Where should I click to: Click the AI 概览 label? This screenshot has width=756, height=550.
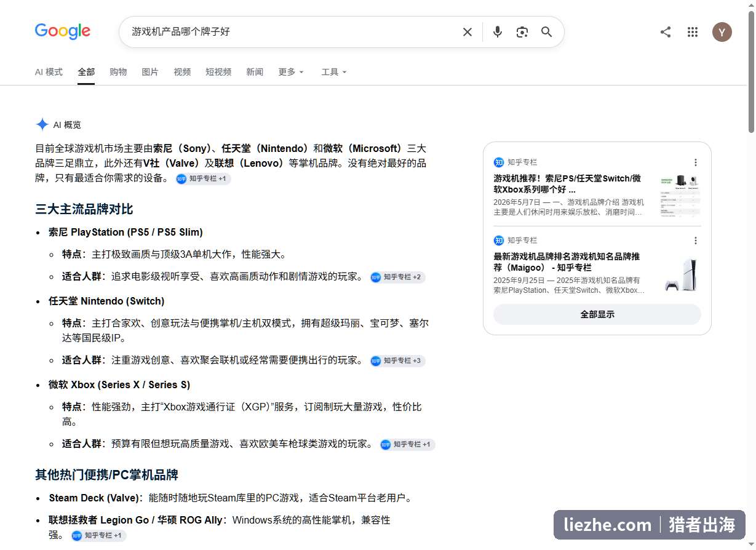pyautogui.click(x=67, y=125)
